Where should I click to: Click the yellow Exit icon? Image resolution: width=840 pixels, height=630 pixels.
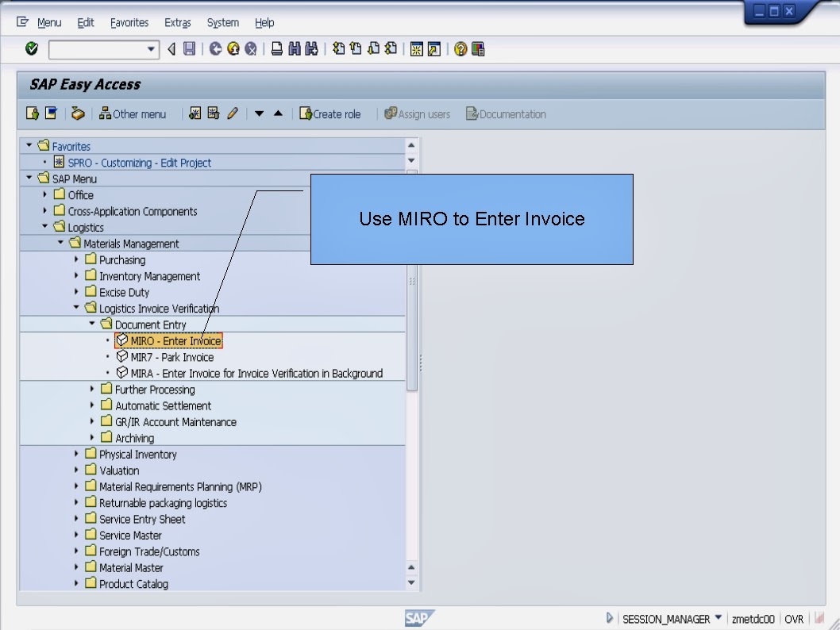233,49
